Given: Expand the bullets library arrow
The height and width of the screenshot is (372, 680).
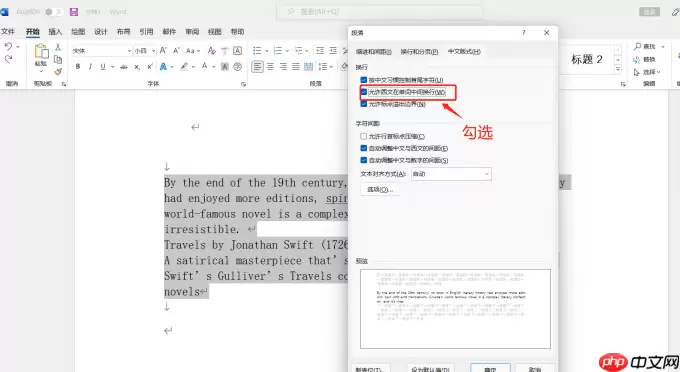Looking at the screenshot, I should pyautogui.click(x=266, y=51).
